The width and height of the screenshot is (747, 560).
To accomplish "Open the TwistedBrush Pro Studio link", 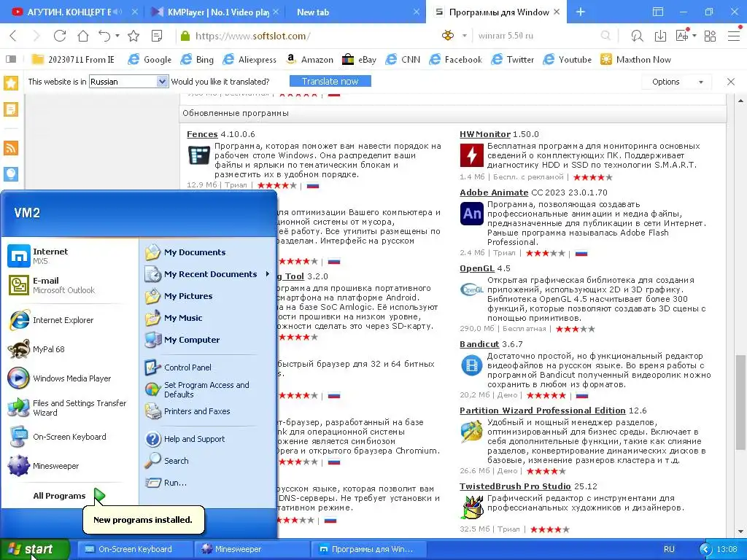I will (x=515, y=486).
